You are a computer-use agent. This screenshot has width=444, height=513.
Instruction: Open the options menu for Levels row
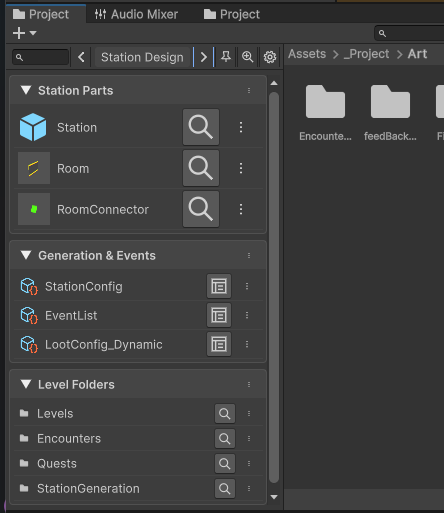[x=249, y=414]
